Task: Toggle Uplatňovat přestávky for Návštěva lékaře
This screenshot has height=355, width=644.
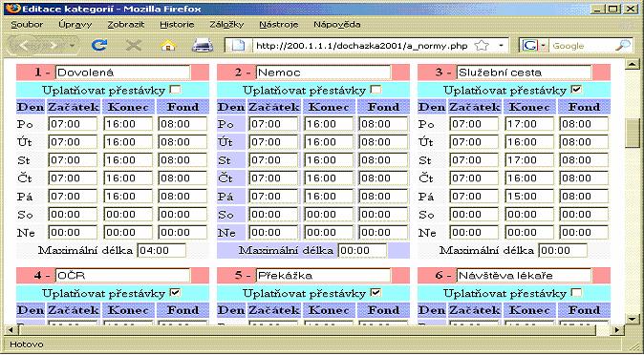Action: [576, 292]
